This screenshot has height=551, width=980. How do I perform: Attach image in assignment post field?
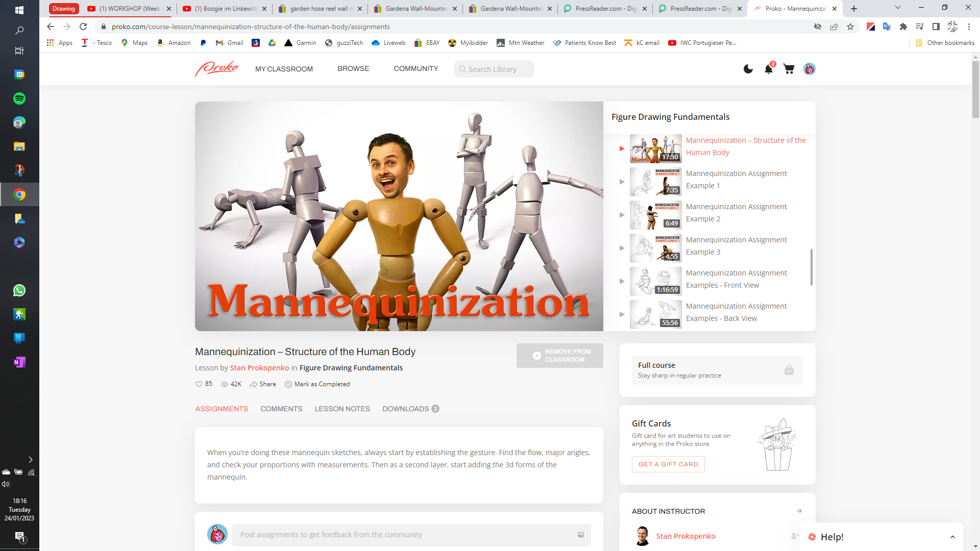(581, 535)
